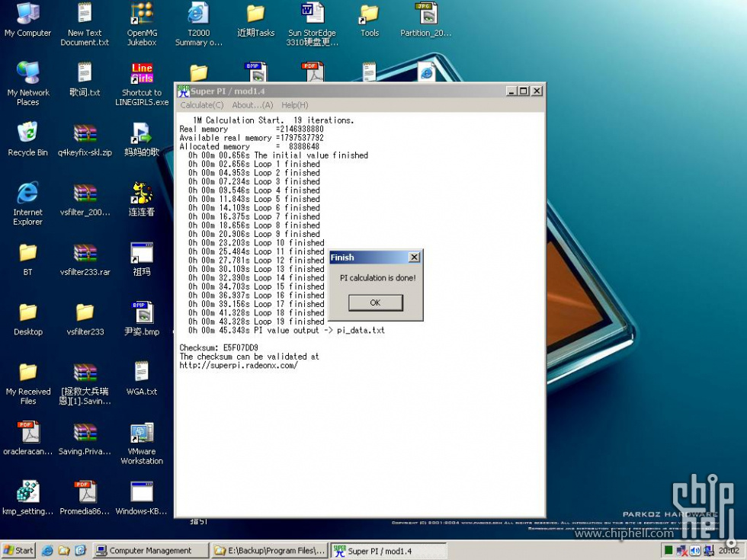Screen dimensions: 747x560
Task: Open the volume control in system tray
Action: (x=695, y=550)
